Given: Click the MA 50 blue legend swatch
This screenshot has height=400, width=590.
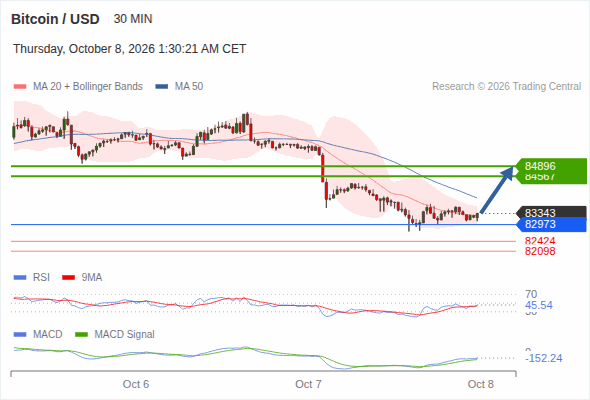Looking at the screenshot, I should [x=162, y=87].
